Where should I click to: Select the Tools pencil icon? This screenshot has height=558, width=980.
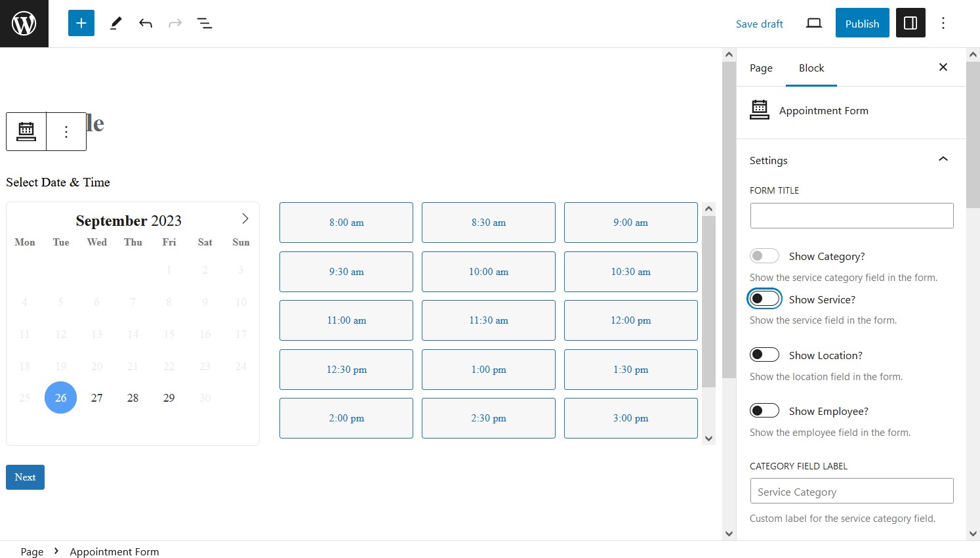(x=116, y=24)
